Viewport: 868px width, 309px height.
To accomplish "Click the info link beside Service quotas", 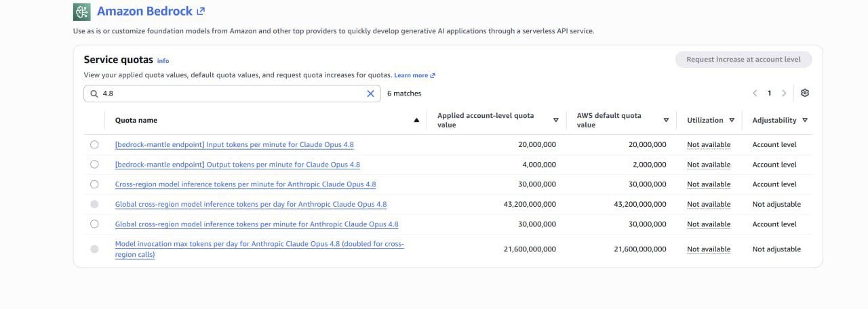I will (x=163, y=61).
